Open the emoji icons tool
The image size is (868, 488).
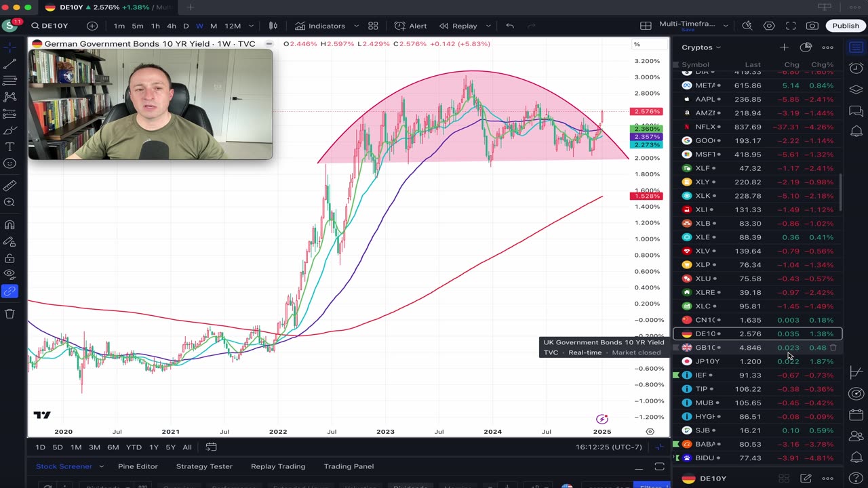pos(9,163)
